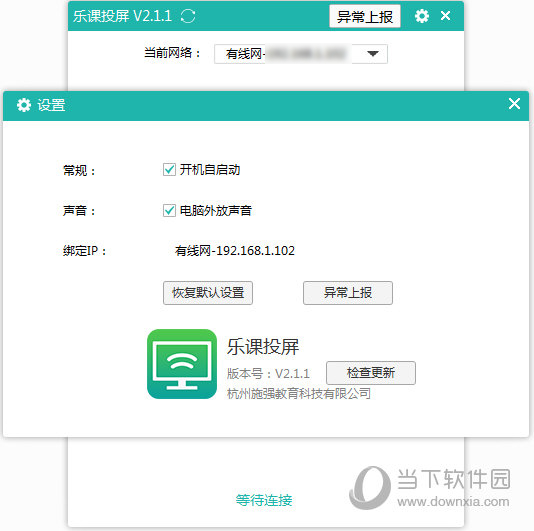
Task: Click 杭州施强教育科技有限公司 company text
Action: pos(299,394)
